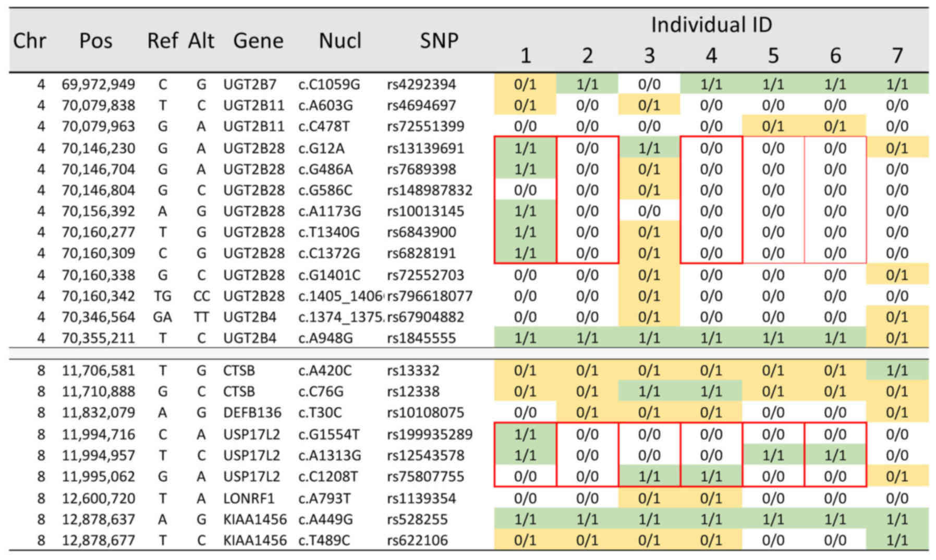The height and width of the screenshot is (560, 936).
Task: Select position cell 69,972,949
Action: (98, 84)
